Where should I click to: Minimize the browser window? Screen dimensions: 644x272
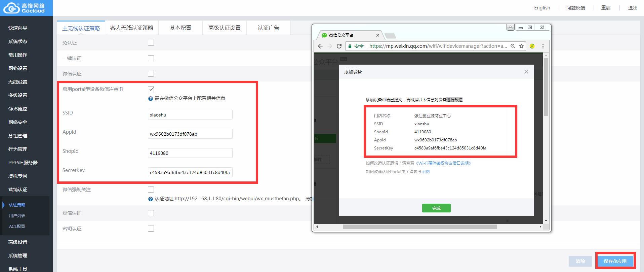click(520, 27)
